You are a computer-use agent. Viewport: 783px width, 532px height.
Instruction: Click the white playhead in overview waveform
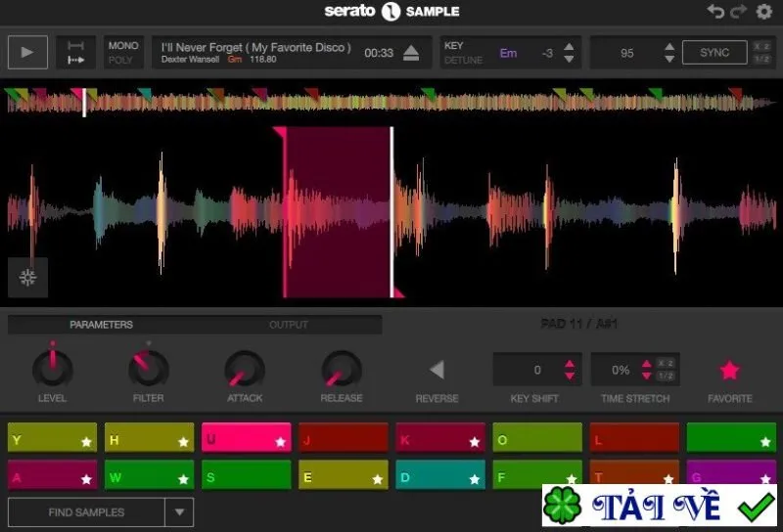click(84, 103)
